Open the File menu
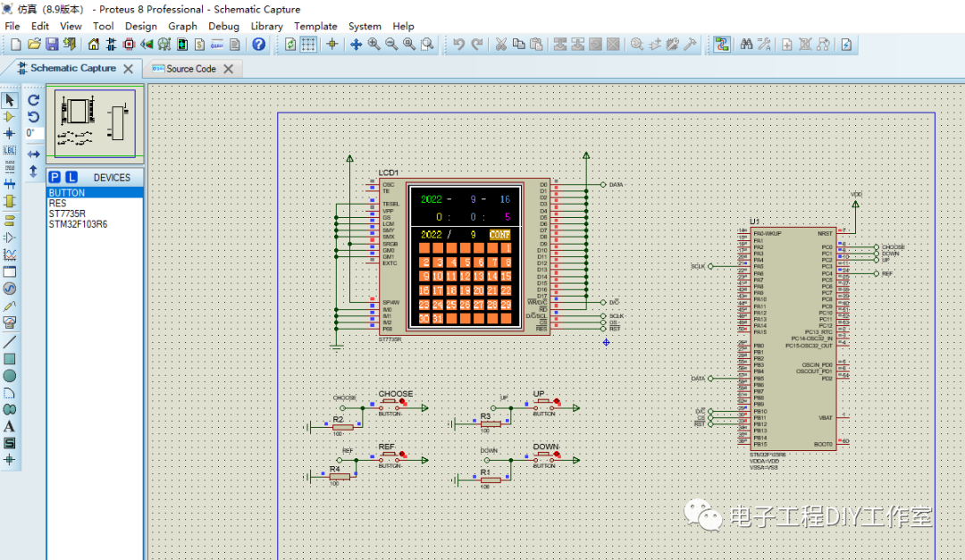 (x=13, y=26)
